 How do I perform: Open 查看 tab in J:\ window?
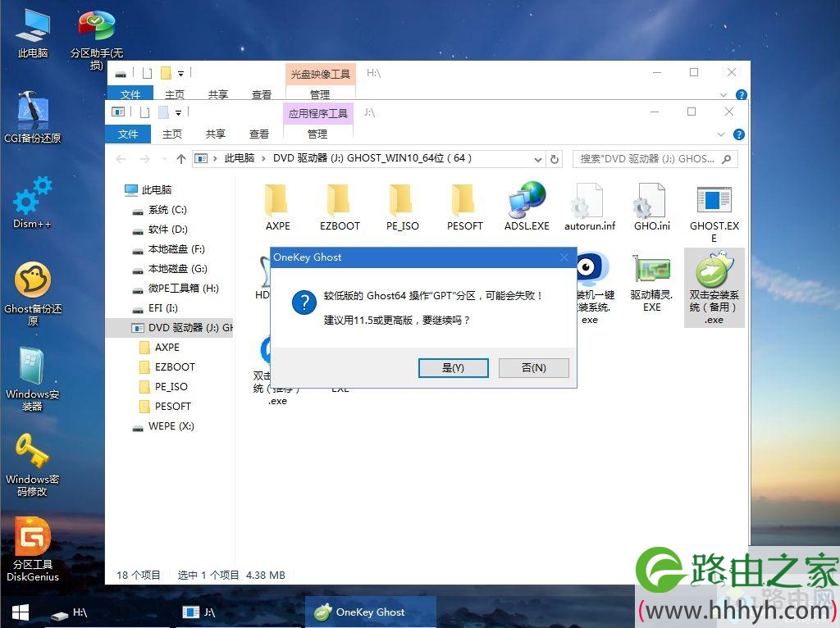[259, 134]
